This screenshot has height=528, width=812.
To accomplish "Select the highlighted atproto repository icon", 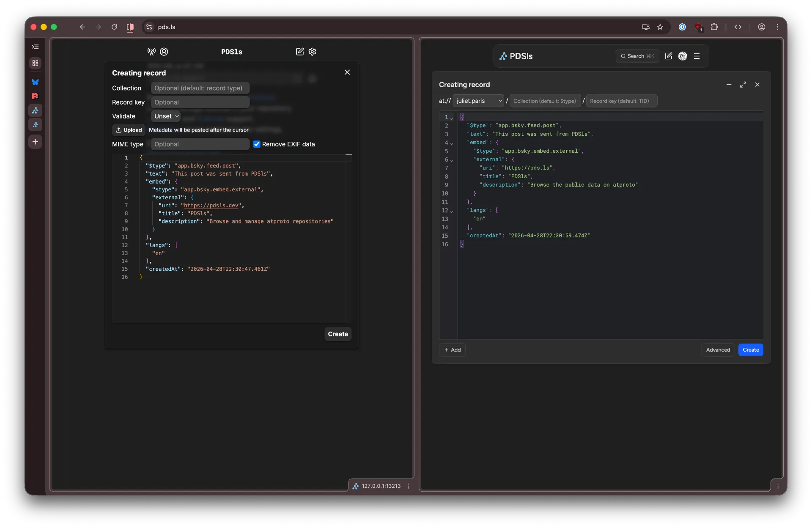I will coord(36,110).
